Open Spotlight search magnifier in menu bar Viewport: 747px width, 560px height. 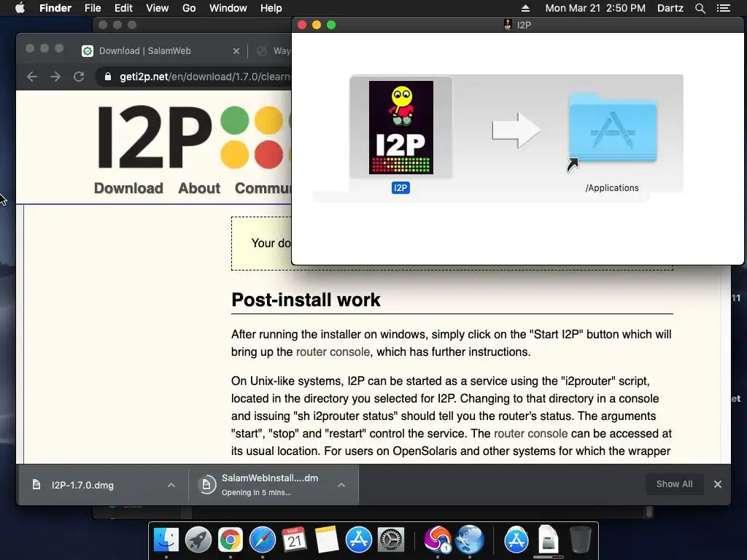pyautogui.click(x=700, y=8)
